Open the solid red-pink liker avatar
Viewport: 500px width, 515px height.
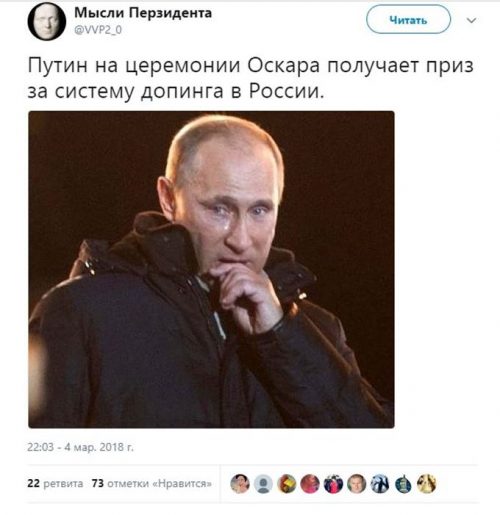[x=310, y=484]
